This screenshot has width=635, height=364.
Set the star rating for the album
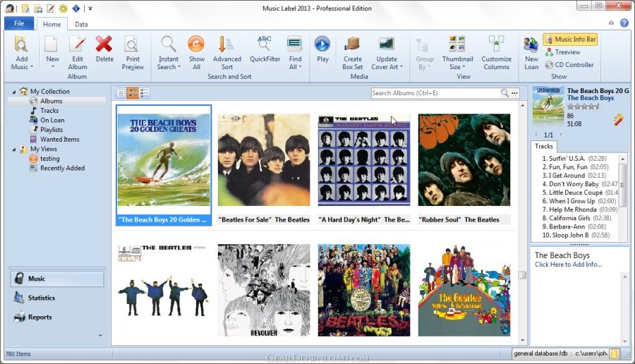click(583, 107)
